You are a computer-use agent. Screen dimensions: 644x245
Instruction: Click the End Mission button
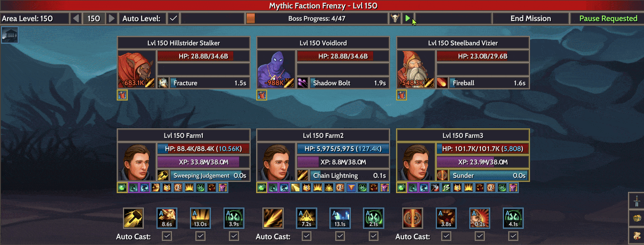[530, 18]
